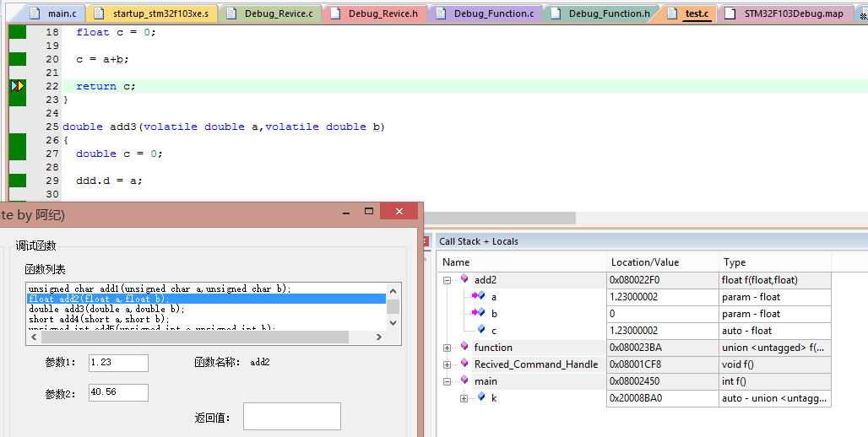Collapse the main call stack node

447,381
